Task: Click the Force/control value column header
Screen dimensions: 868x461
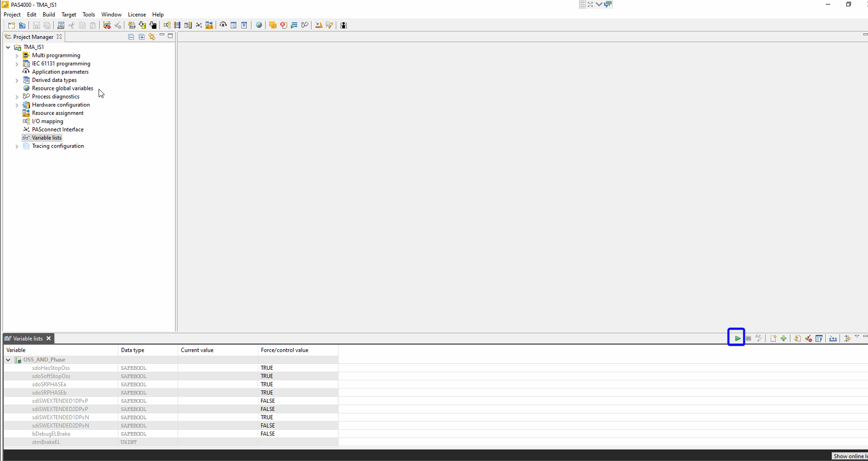Action: coord(298,350)
